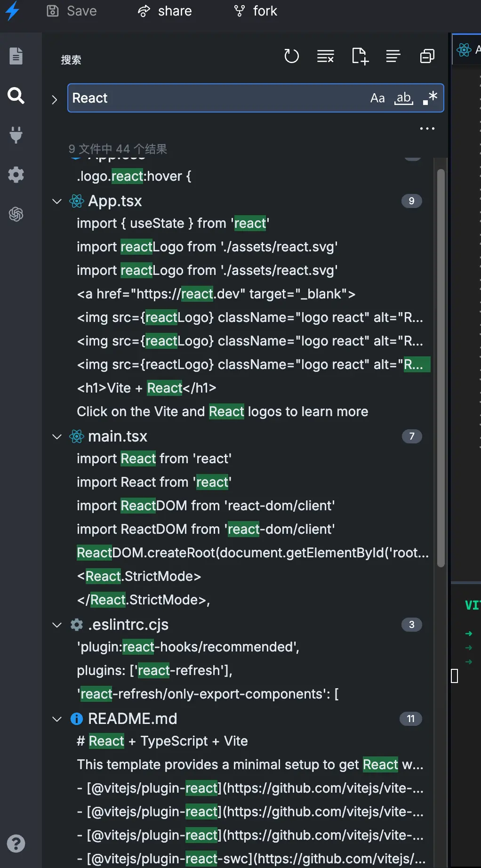Click the 9 match count badge on App.tsx
The image size is (481, 868).
[x=412, y=201]
